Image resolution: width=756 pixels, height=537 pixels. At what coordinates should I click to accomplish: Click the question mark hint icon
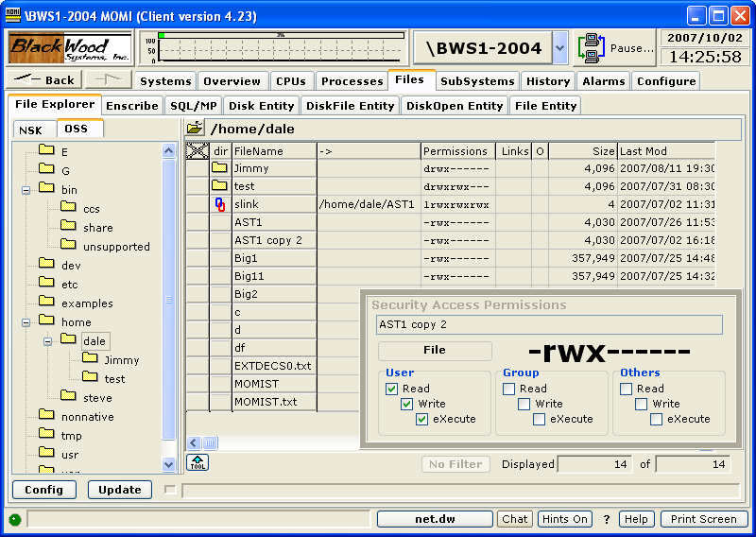pyautogui.click(x=607, y=519)
